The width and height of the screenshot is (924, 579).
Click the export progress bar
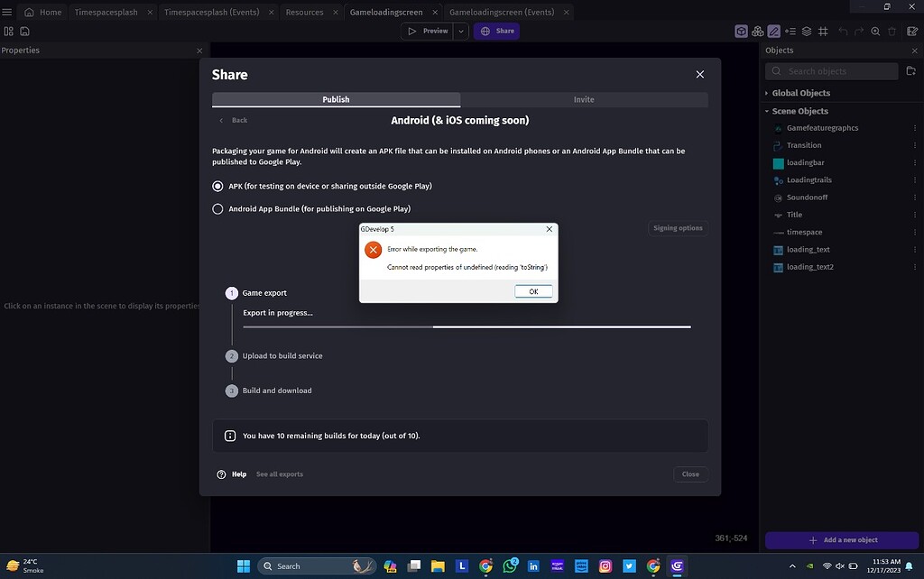coord(466,327)
